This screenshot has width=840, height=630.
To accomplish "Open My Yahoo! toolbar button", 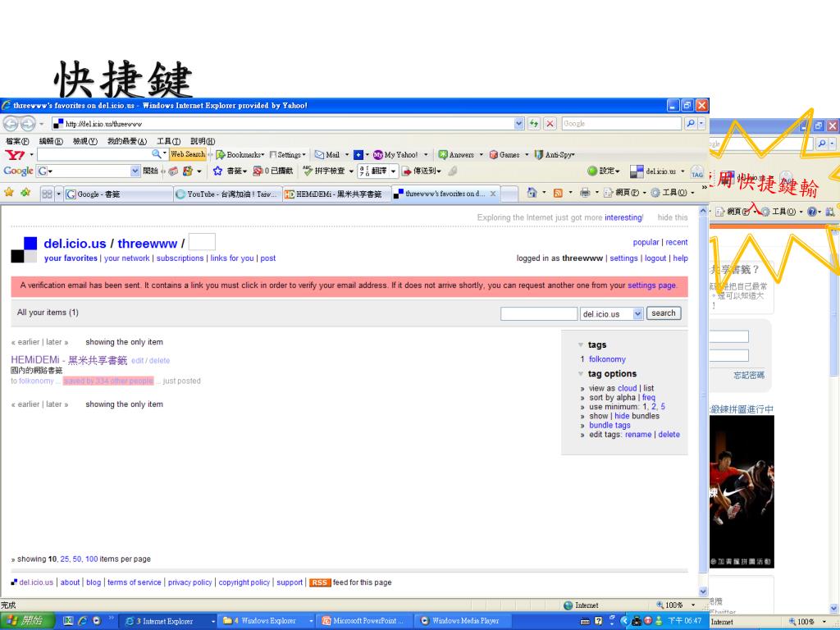I will point(395,155).
